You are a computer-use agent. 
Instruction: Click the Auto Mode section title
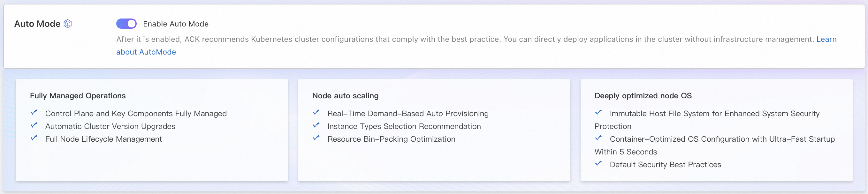point(37,24)
